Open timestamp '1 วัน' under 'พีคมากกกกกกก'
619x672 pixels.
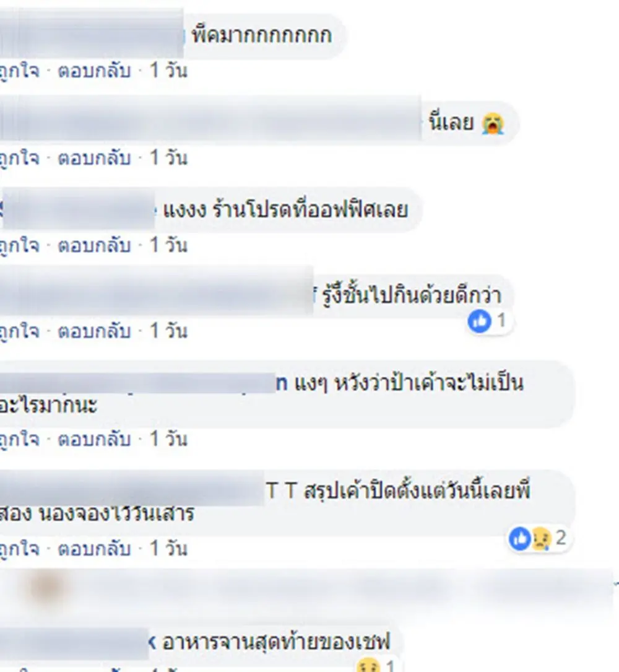168,71
